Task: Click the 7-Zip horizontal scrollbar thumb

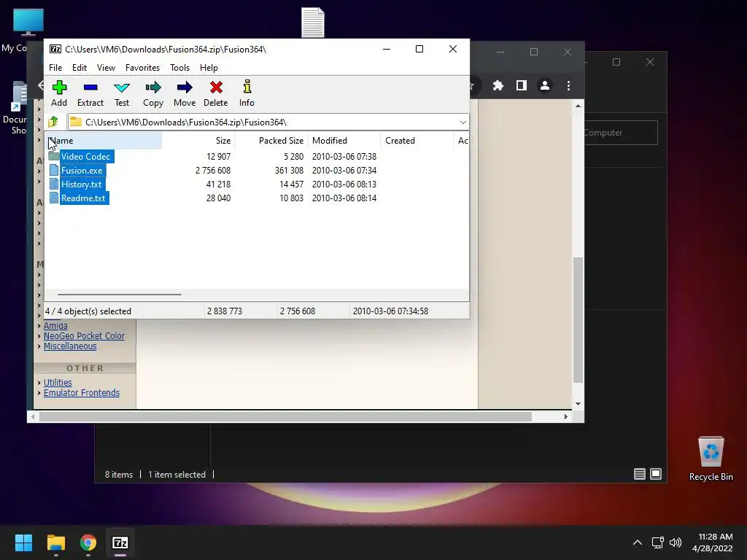Action: click(x=119, y=295)
